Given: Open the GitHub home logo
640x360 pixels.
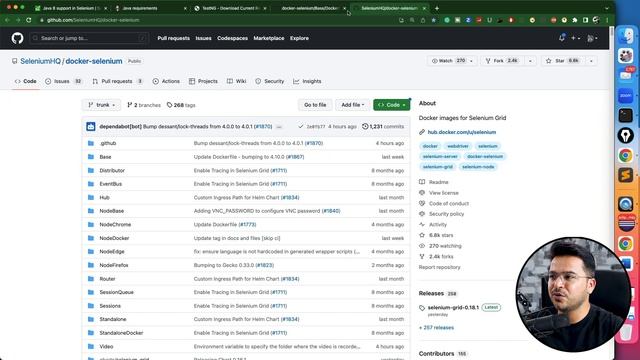Looking at the screenshot, I should (17, 38).
